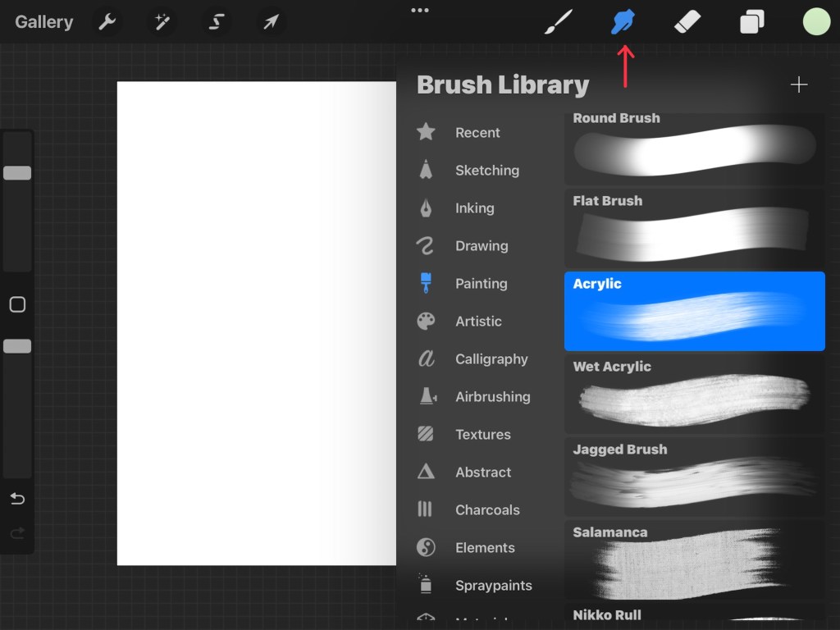Undo the last action
Screen dimensions: 840x630
pyautogui.click(x=17, y=499)
